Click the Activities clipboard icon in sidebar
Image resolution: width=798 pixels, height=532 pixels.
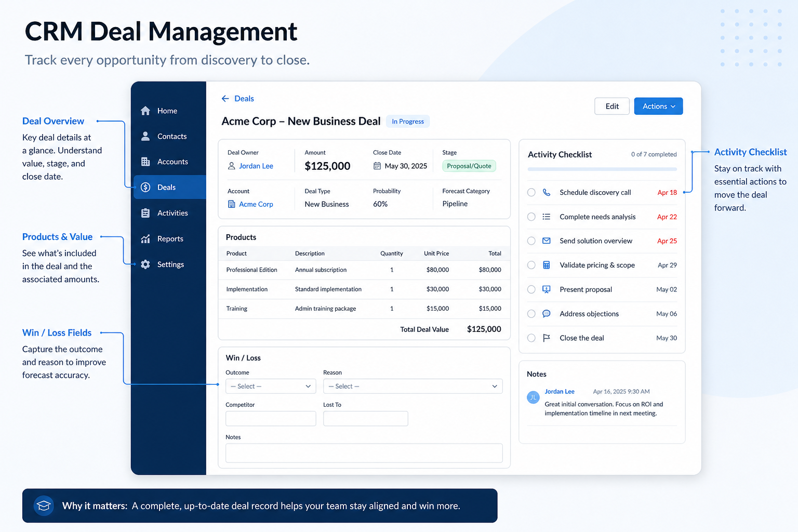tap(145, 213)
